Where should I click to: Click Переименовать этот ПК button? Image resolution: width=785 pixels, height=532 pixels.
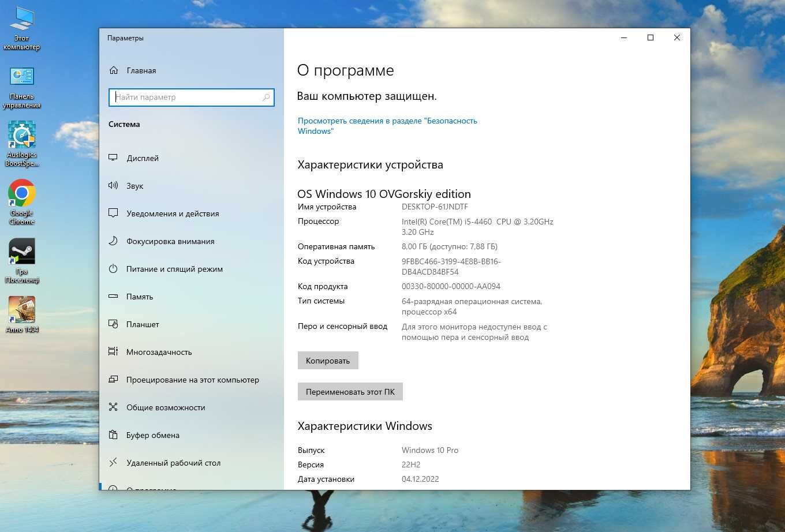click(x=350, y=392)
